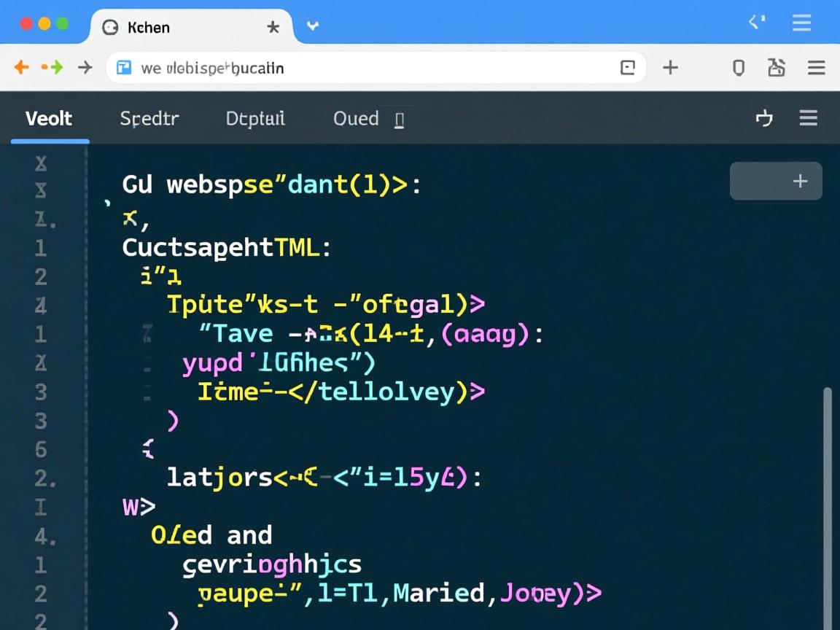Click the blue site icon in address bar
Viewport: 840px width, 630px height.
tap(124, 68)
